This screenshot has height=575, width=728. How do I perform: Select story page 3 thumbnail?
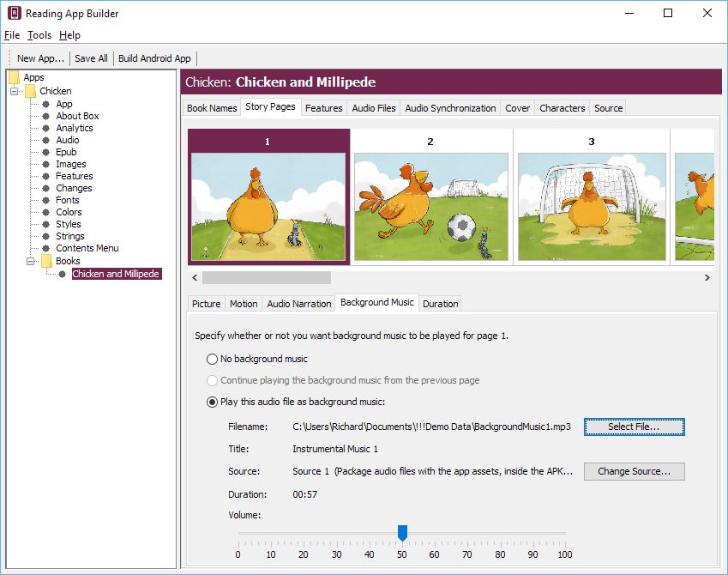click(592, 197)
